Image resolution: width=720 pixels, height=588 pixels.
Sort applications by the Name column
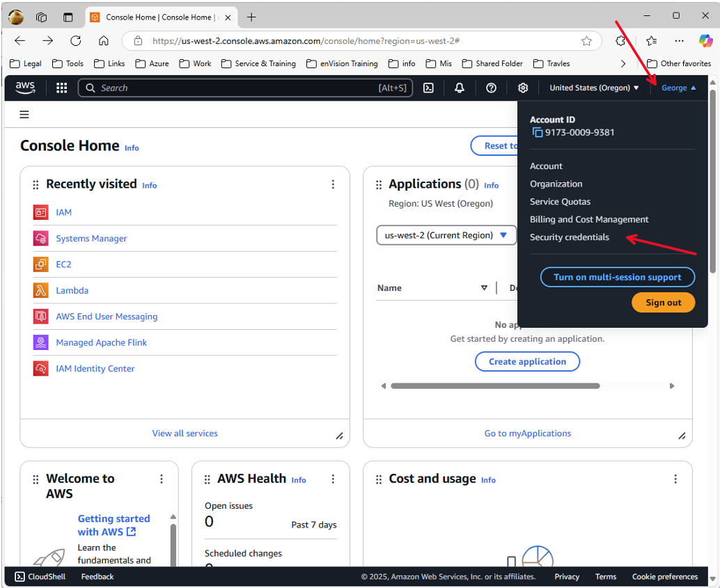(x=484, y=288)
